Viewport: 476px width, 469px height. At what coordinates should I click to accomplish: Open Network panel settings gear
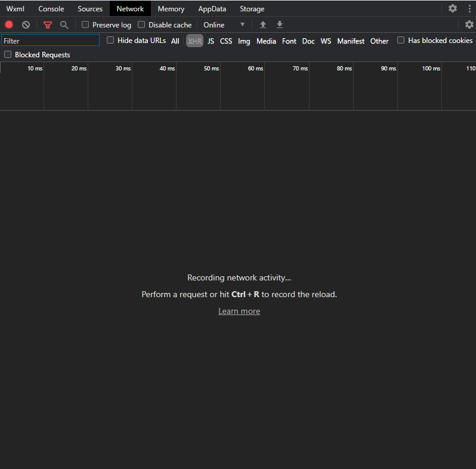tap(469, 24)
